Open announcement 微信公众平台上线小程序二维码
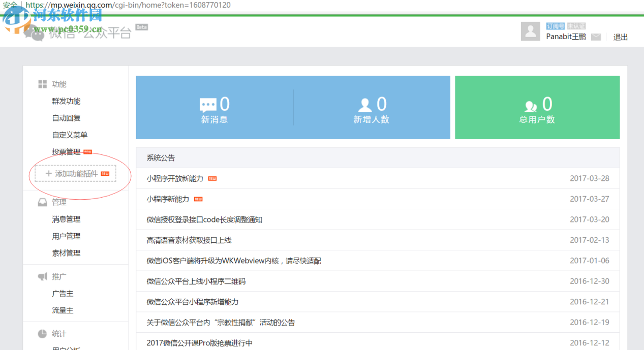This screenshot has width=644, height=350. click(196, 281)
